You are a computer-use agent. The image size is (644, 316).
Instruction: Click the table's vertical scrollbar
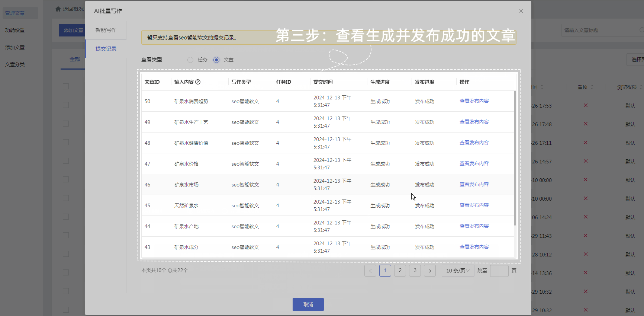[515, 158]
